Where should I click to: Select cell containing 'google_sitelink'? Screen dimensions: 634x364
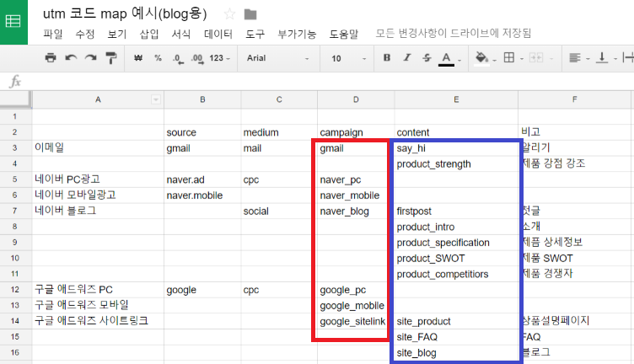[356, 321]
